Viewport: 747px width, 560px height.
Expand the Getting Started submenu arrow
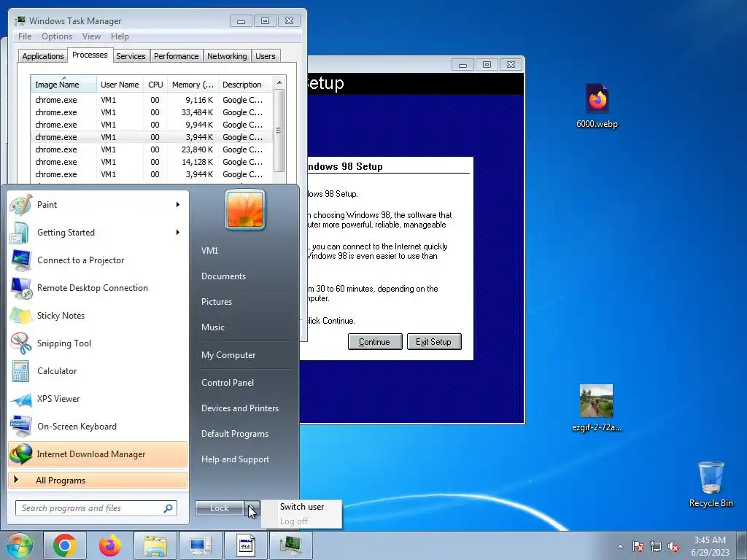[x=178, y=233]
